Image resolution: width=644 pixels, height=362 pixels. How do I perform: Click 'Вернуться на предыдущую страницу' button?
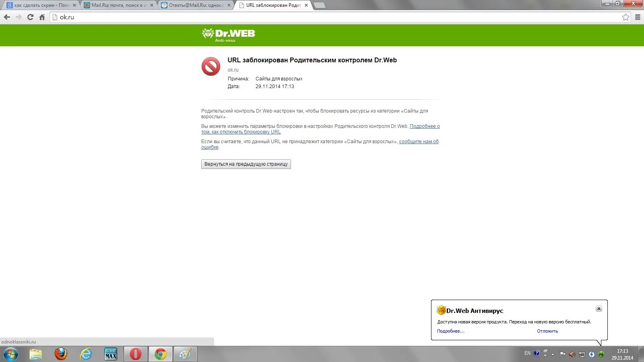click(x=246, y=164)
